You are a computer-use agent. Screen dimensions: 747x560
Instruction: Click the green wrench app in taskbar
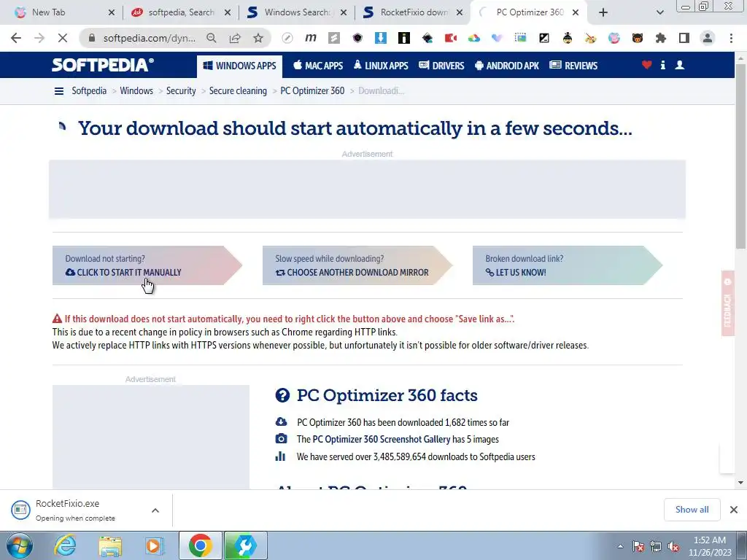245,545
